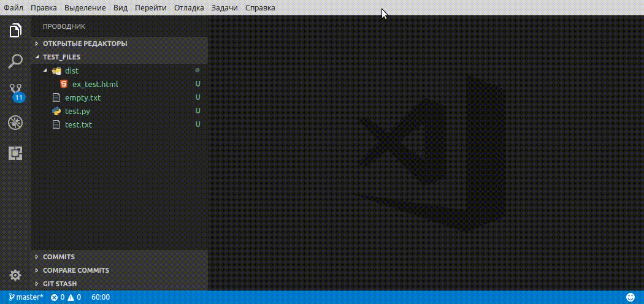Open the Перейти menu
644x304 pixels.
151,8
